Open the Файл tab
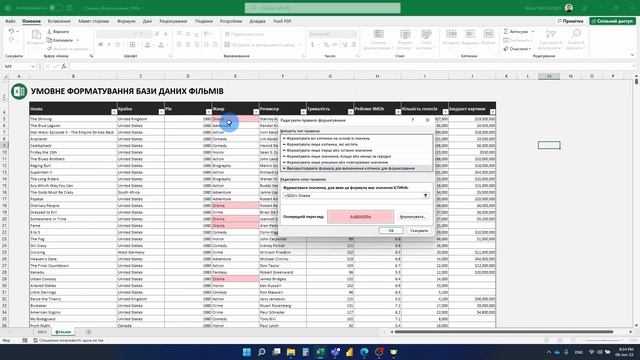Viewport: 640px width, 360px height. [x=10, y=21]
